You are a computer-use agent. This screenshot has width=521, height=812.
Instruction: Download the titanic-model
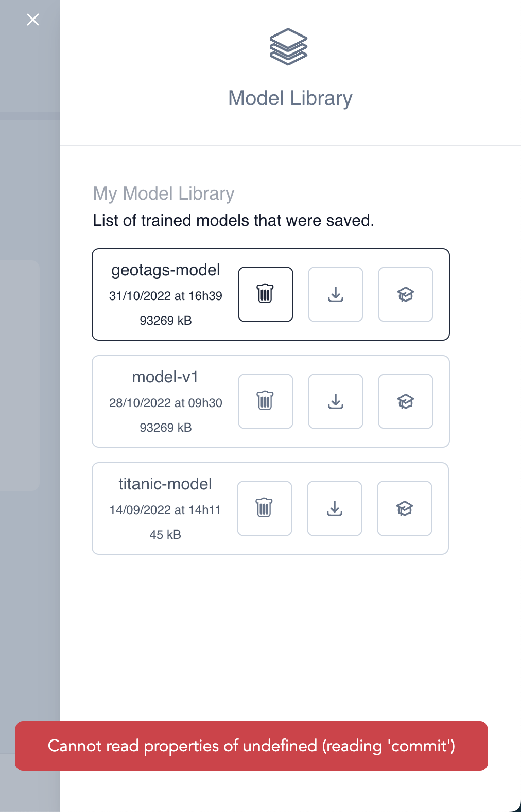coord(334,508)
